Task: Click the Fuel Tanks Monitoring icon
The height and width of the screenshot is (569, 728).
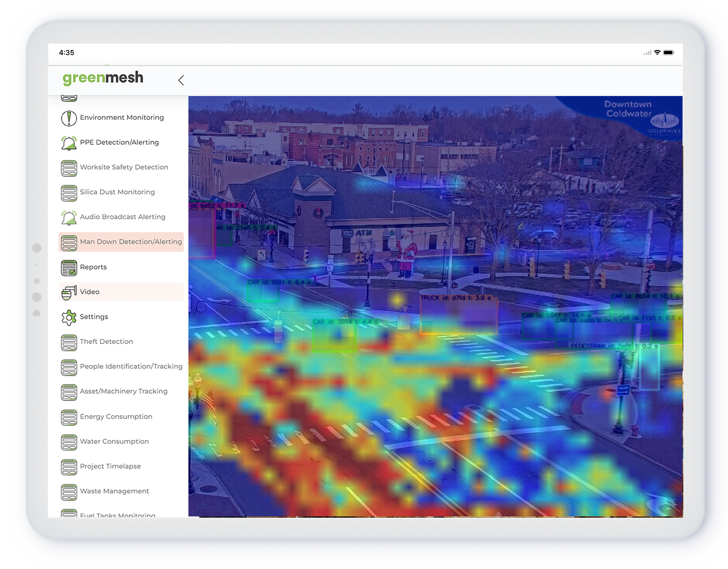Action: tap(69, 513)
